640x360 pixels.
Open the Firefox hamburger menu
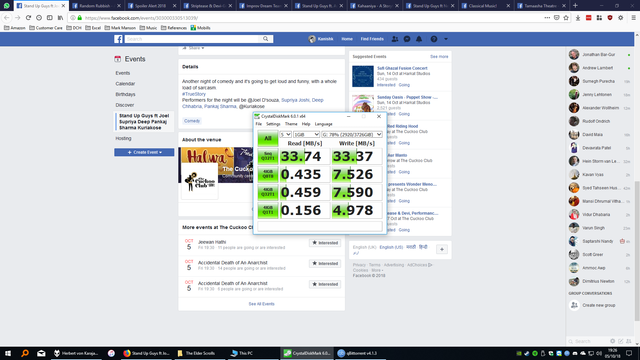[633, 18]
